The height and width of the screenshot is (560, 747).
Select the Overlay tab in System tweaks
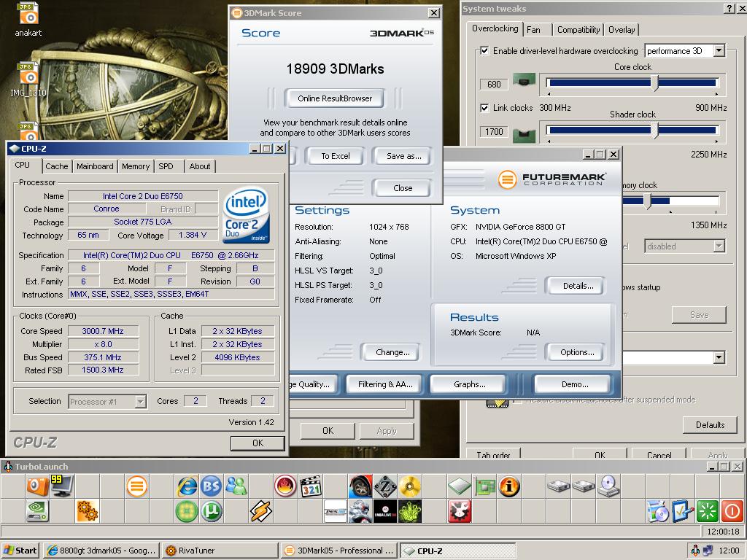coord(622,29)
